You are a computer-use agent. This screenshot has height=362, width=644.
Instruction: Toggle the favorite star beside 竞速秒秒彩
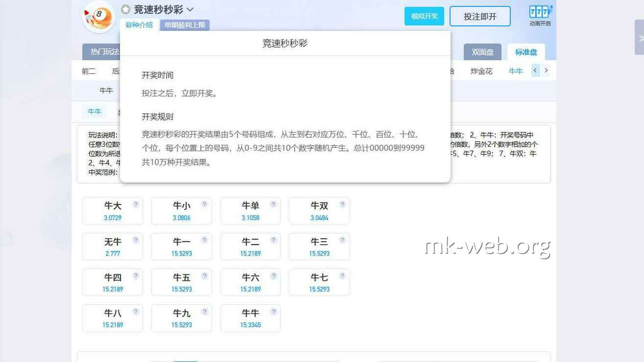[x=126, y=9]
